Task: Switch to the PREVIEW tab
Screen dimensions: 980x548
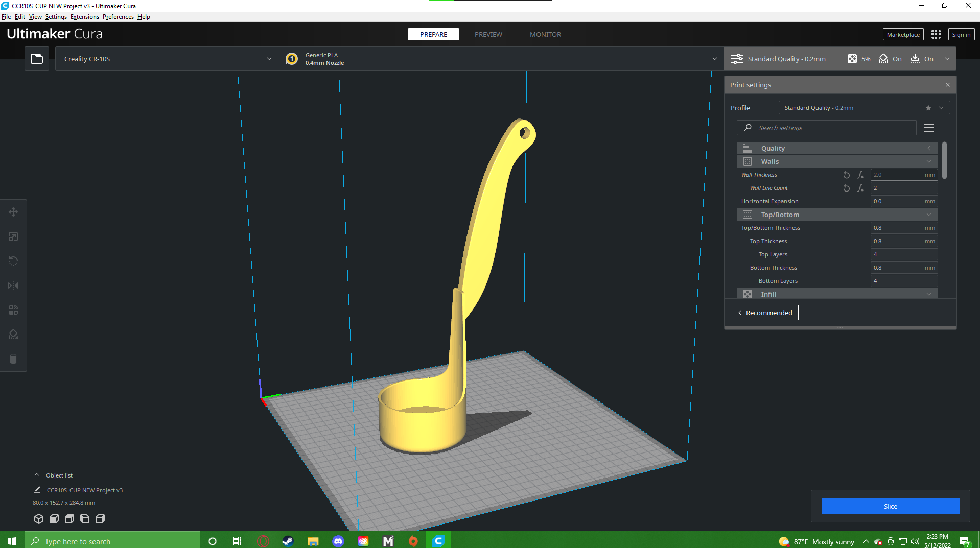Action: point(488,34)
